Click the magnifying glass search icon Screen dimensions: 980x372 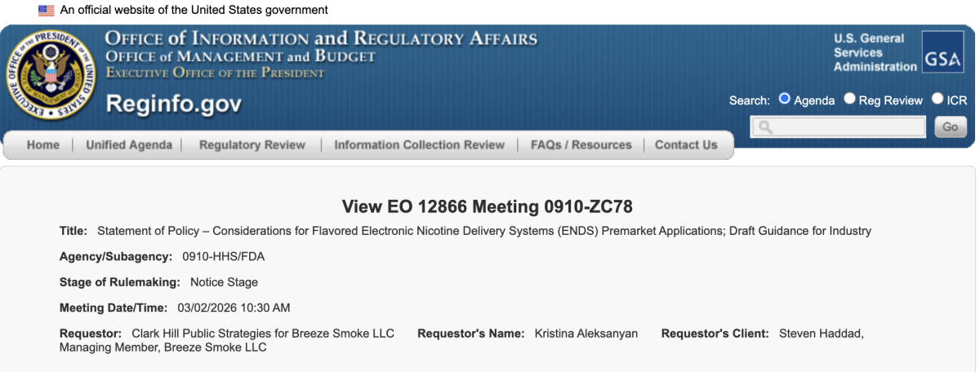(x=764, y=127)
